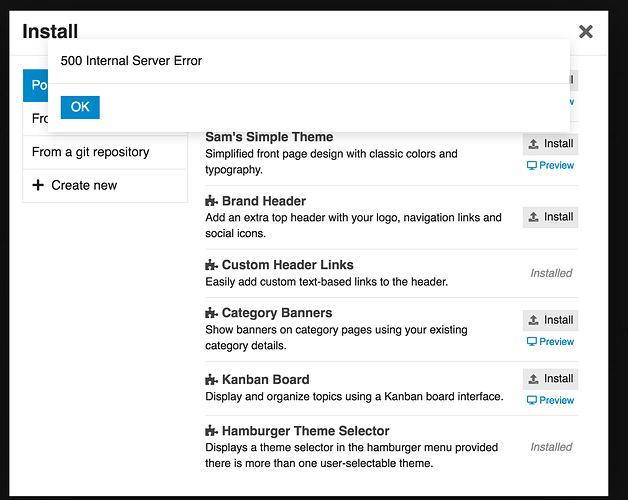This screenshot has height=500, width=628.
Task: Click the puzzle icon beside Custom Header Links
Action: pos(211,264)
